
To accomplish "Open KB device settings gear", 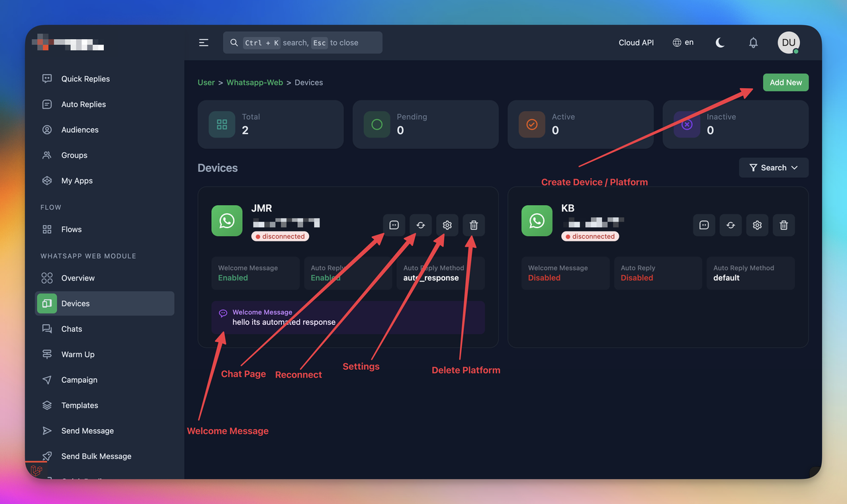I will [757, 225].
